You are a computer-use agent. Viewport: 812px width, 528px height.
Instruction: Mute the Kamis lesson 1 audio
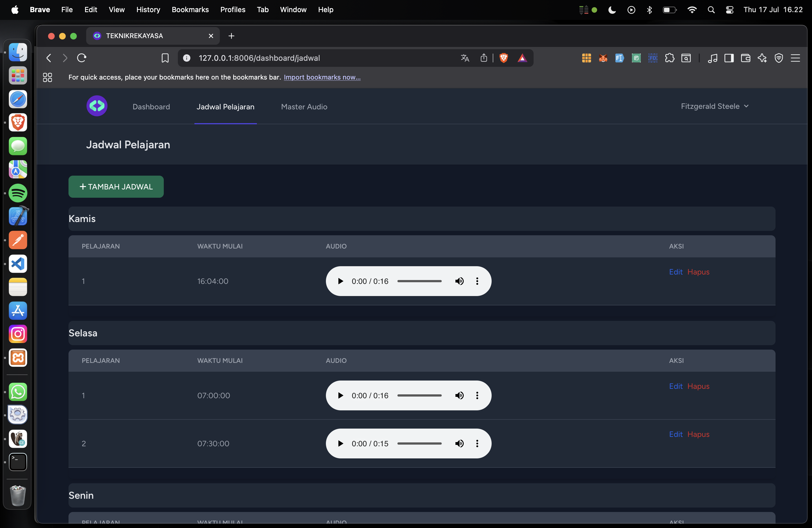[x=459, y=281]
